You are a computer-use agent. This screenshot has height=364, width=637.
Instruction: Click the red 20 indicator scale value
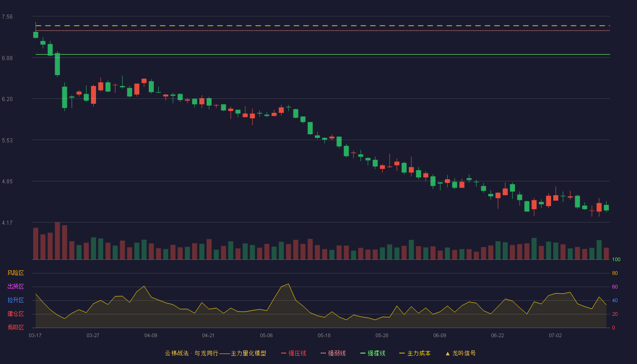coord(615,314)
